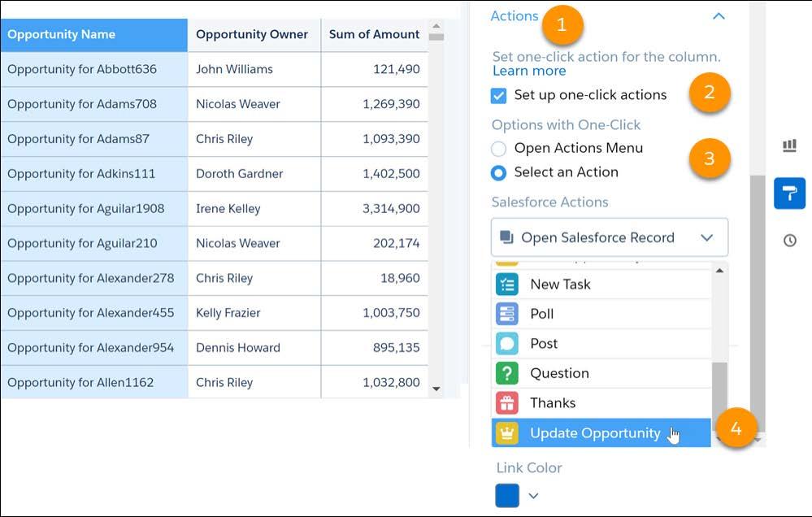Select the Sum of Amount column header
Viewport: 812px width, 517px height.
(x=375, y=35)
